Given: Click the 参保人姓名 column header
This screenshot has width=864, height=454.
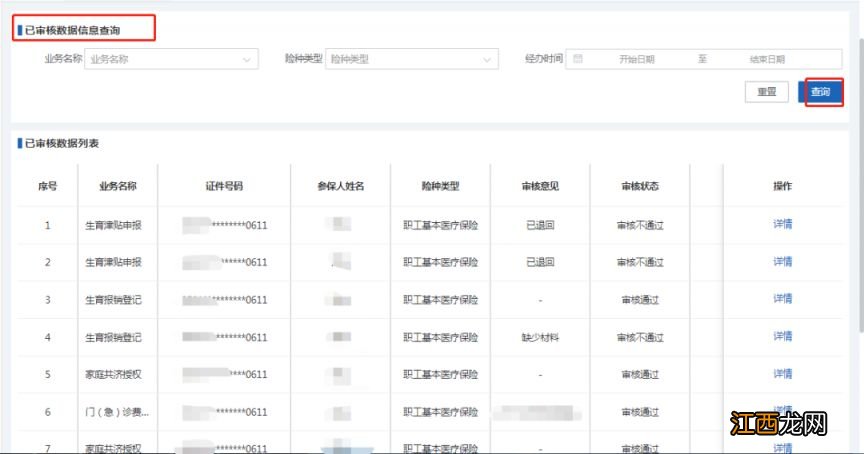Looking at the screenshot, I should click(x=341, y=186).
